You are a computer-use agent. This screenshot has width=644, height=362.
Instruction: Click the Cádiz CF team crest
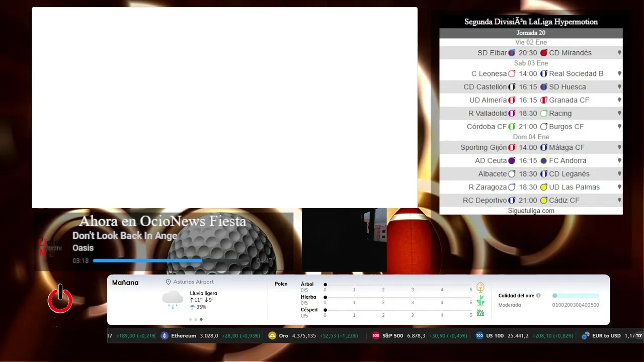(x=544, y=200)
